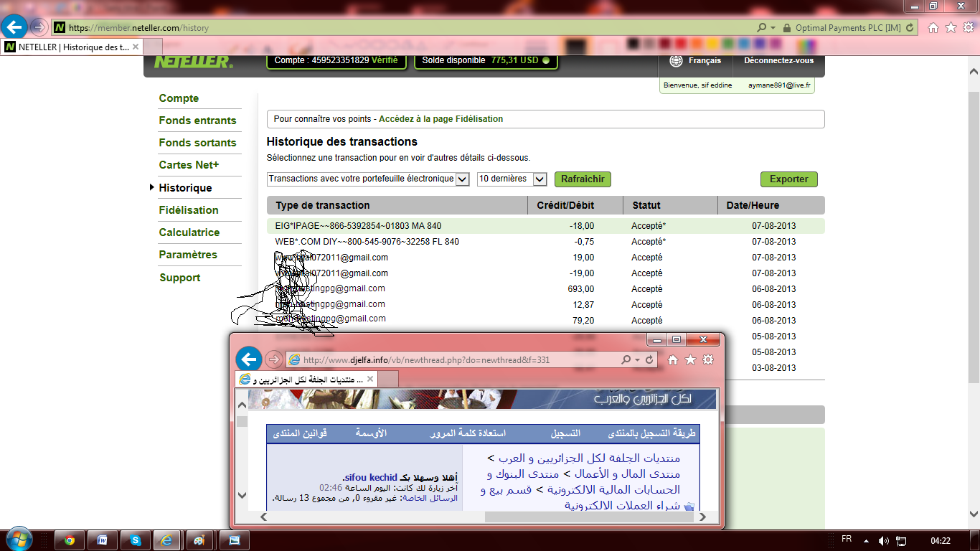Open the '10 dernières' dropdown

click(512, 179)
